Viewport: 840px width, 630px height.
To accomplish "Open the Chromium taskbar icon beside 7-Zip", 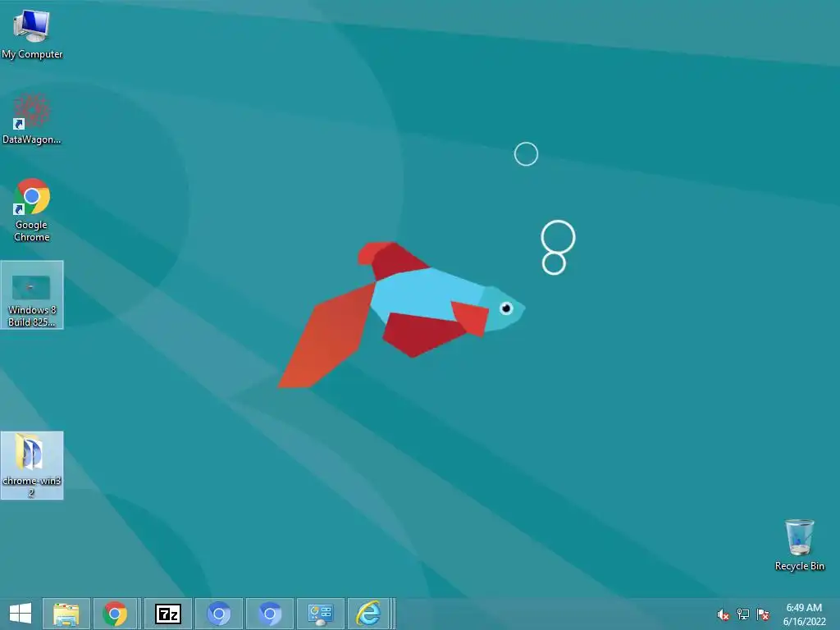I will (x=218, y=614).
